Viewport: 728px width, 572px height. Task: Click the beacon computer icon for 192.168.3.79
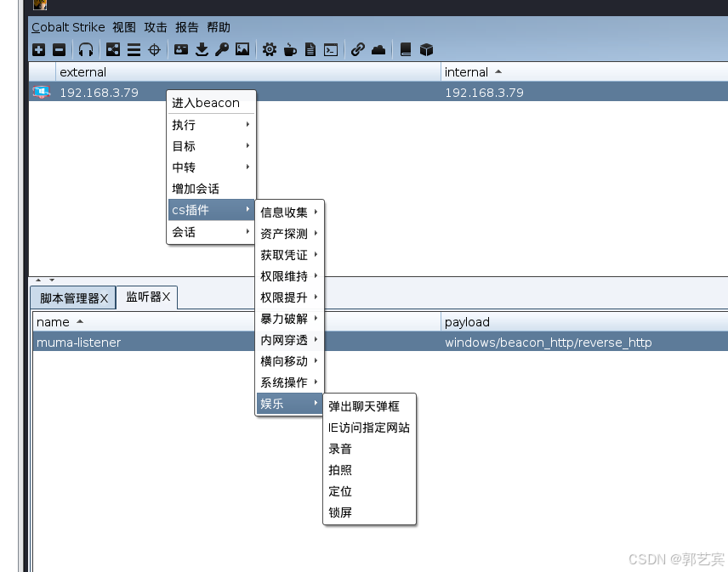[x=42, y=92]
